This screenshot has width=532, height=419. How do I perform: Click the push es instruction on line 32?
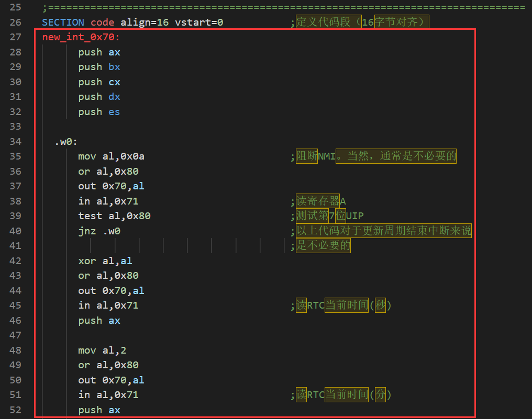tap(99, 111)
